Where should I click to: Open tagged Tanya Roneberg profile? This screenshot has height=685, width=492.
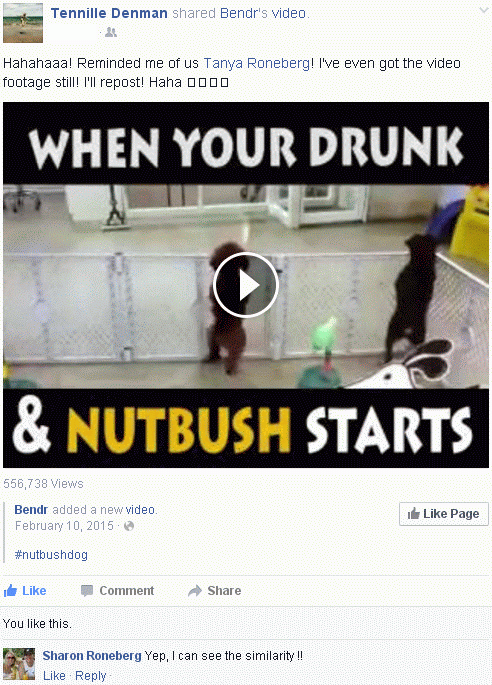pyautogui.click(x=257, y=63)
